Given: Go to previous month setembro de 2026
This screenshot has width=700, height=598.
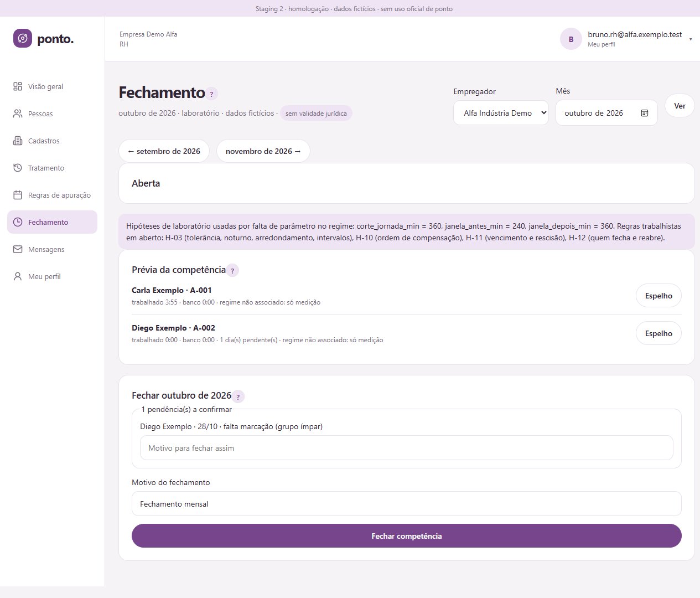Looking at the screenshot, I should 164,151.
